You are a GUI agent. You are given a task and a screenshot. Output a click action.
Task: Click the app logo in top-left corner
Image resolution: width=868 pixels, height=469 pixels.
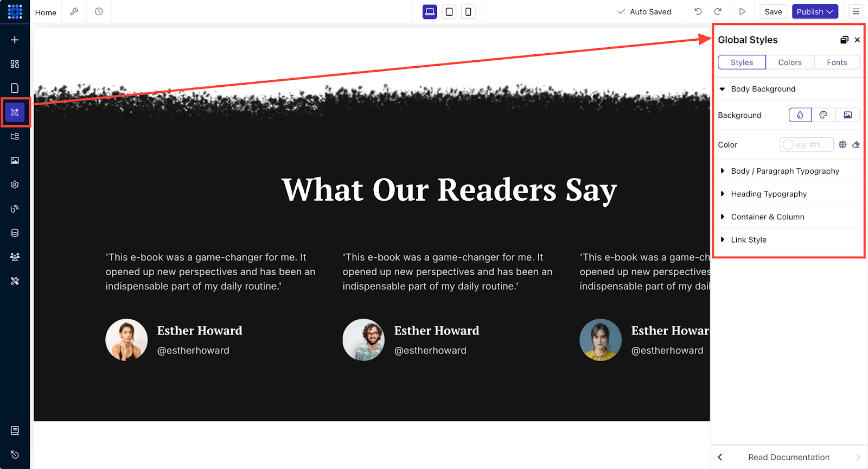(15, 11)
